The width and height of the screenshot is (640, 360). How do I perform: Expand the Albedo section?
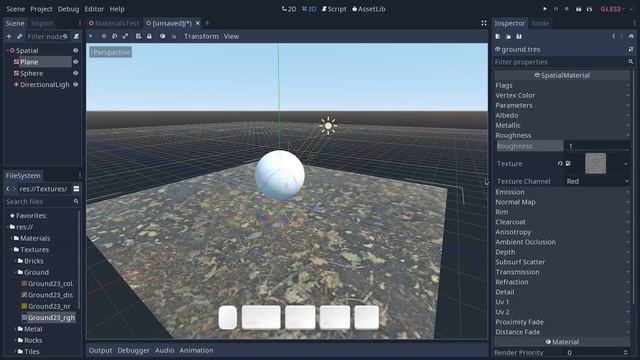click(562, 116)
